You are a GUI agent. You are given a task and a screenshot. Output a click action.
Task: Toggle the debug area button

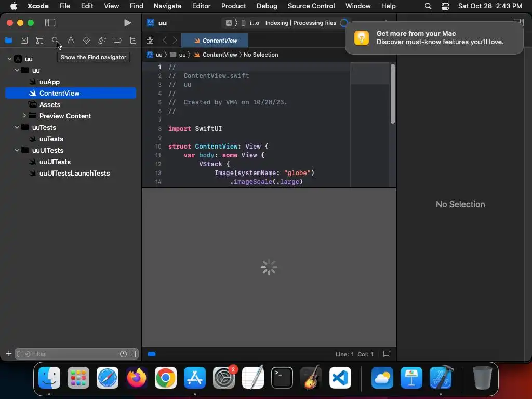[x=387, y=354]
